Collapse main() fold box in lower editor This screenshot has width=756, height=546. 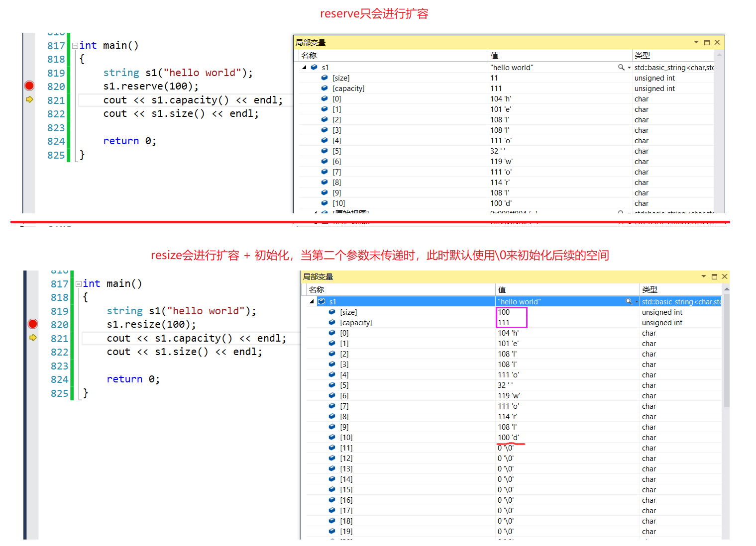pos(79,283)
